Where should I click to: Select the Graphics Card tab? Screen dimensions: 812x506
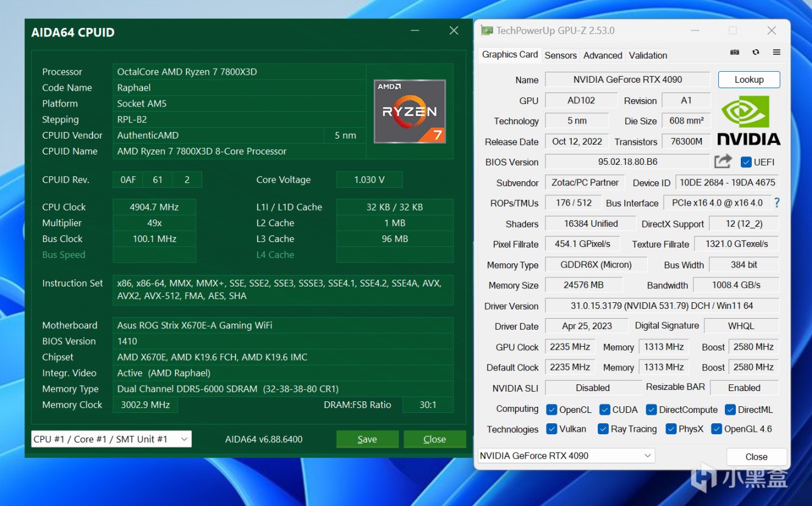point(510,55)
